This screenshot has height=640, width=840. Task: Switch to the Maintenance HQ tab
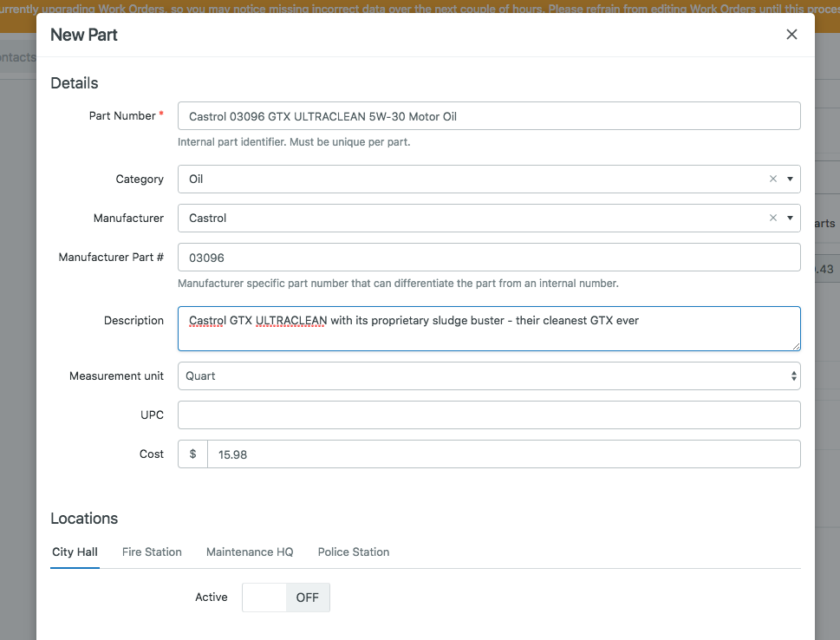250,552
